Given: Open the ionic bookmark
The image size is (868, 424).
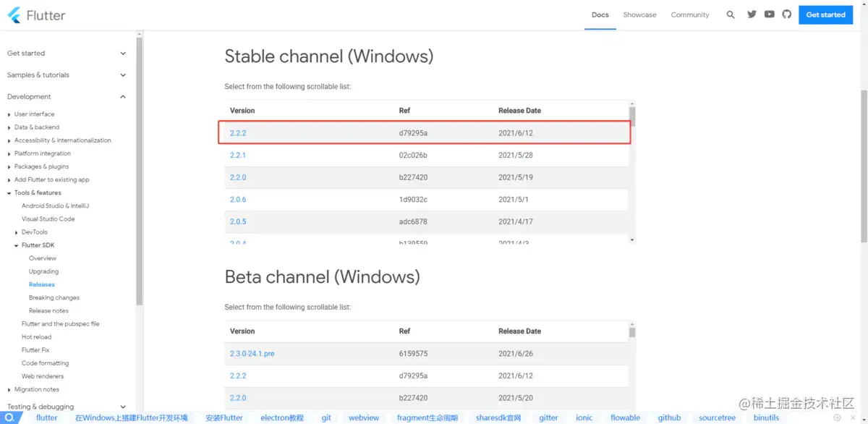Looking at the screenshot, I should tap(584, 417).
